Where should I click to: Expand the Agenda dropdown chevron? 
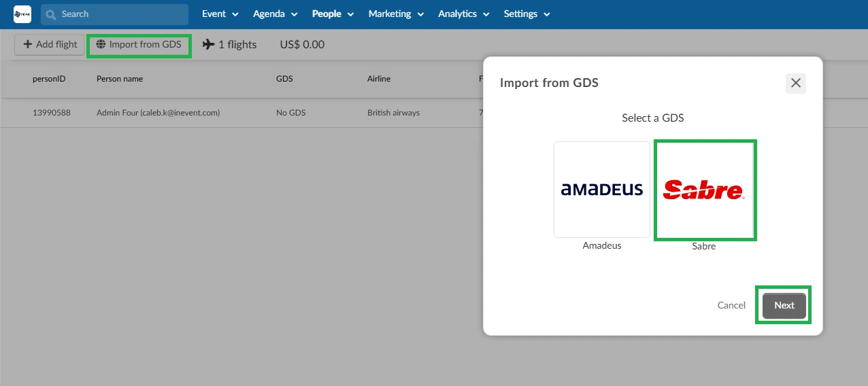click(x=295, y=14)
